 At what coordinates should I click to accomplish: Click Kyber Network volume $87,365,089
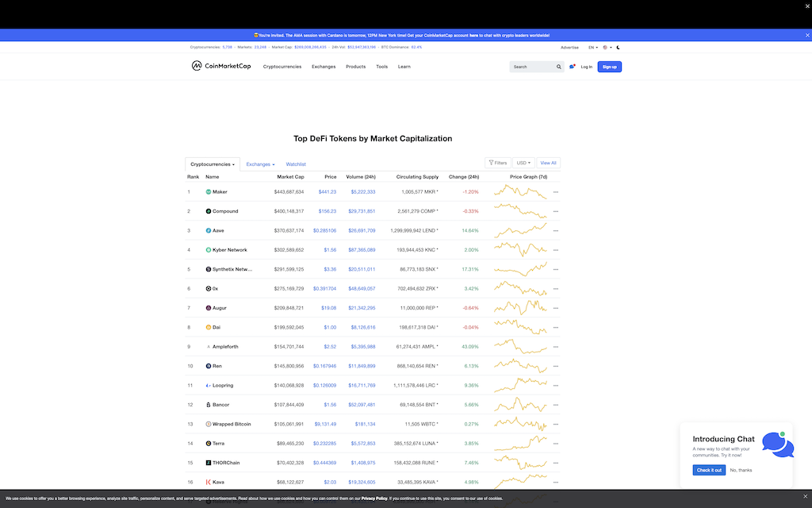362,250
